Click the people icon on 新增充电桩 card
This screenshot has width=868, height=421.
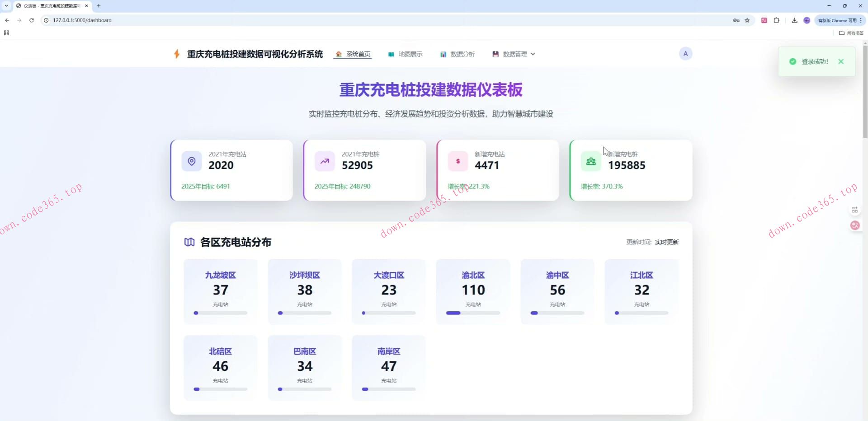[590, 161]
